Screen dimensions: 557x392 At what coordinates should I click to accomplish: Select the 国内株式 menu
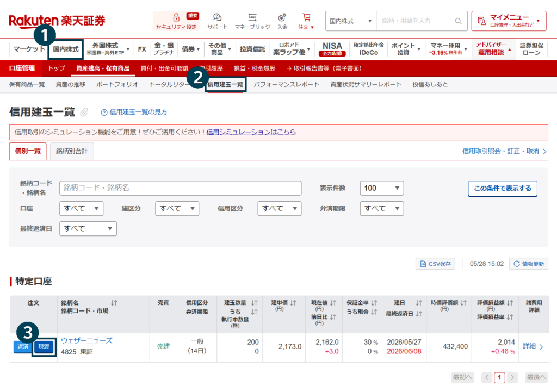pos(66,49)
